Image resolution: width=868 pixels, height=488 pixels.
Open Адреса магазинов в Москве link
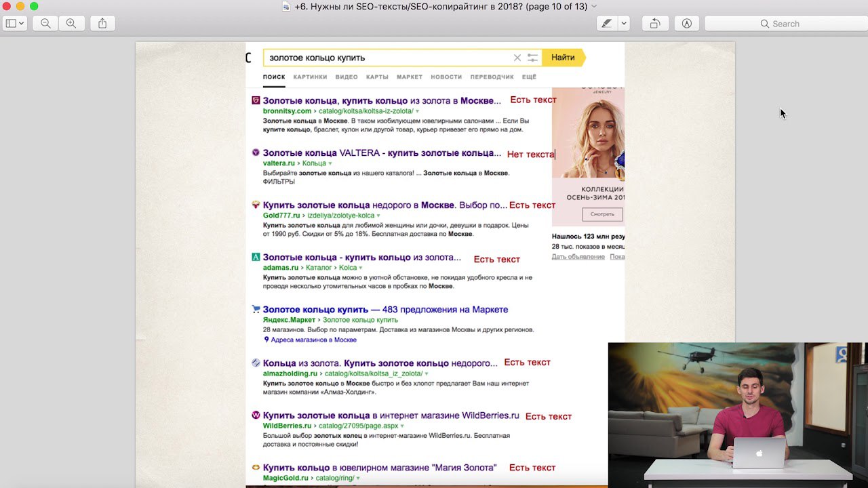coord(313,340)
